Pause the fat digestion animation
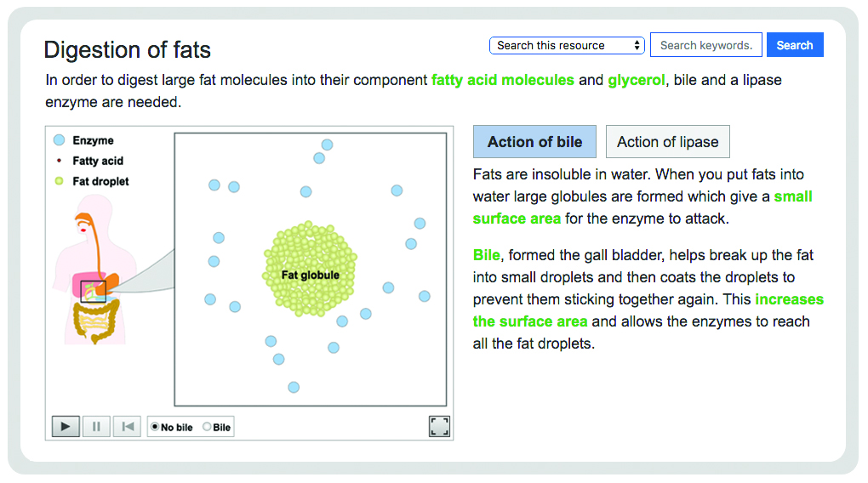 point(96,427)
